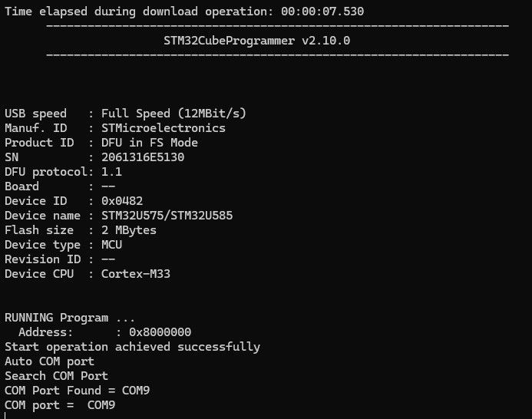This screenshot has height=419, width=532.
Task: Click the Auto COM port line
Action: [x=49, y=361]
